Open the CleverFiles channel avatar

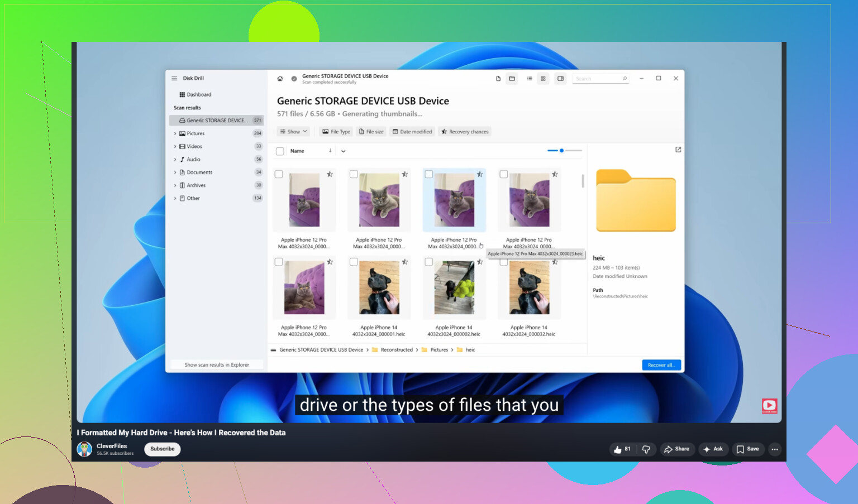pyautogui.click(x=84, y=449)
